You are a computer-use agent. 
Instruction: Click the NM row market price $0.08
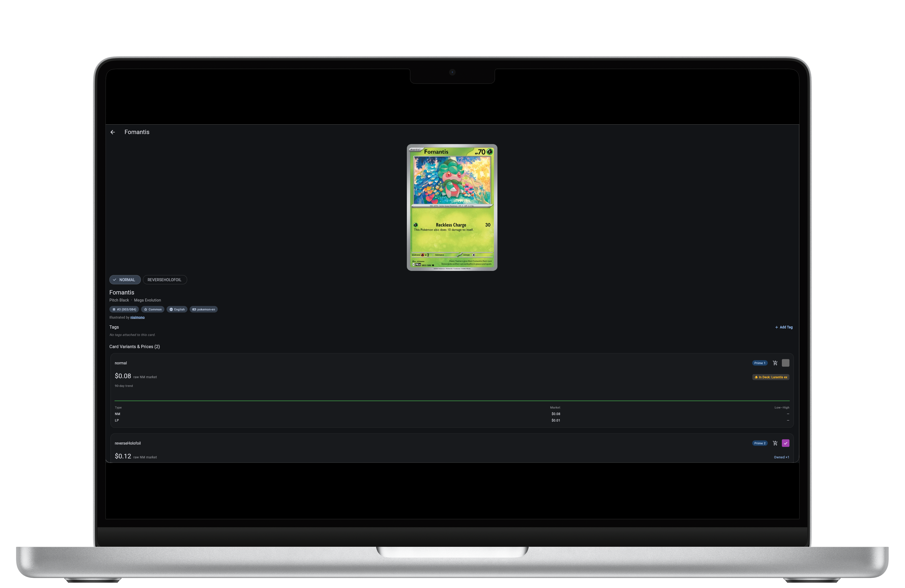tap(556, 414)
